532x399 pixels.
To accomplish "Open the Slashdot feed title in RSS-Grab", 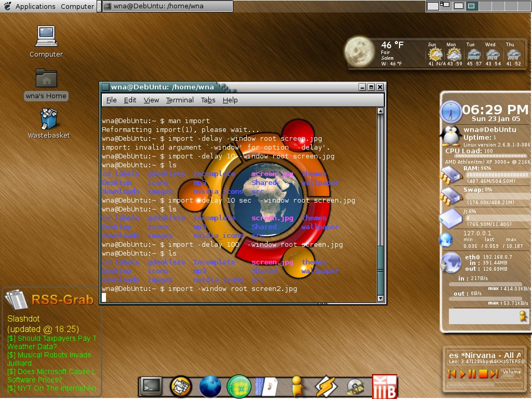I will [23, 318].
